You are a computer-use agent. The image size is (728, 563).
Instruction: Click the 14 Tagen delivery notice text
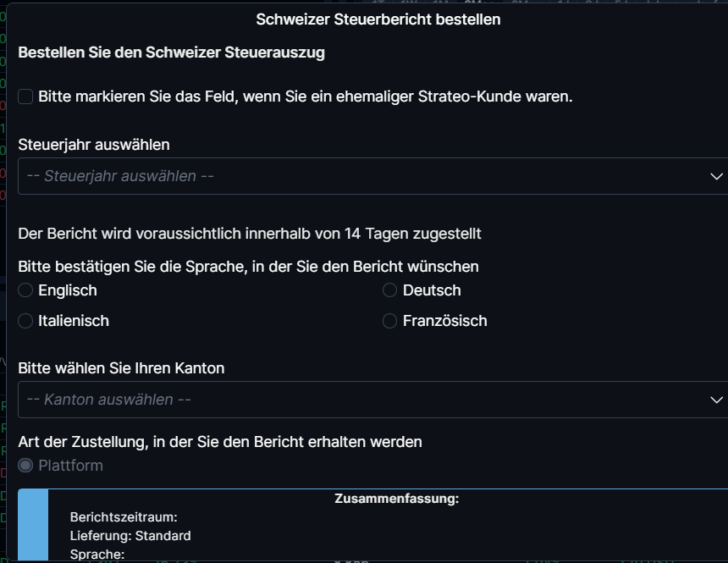point(250,233)
